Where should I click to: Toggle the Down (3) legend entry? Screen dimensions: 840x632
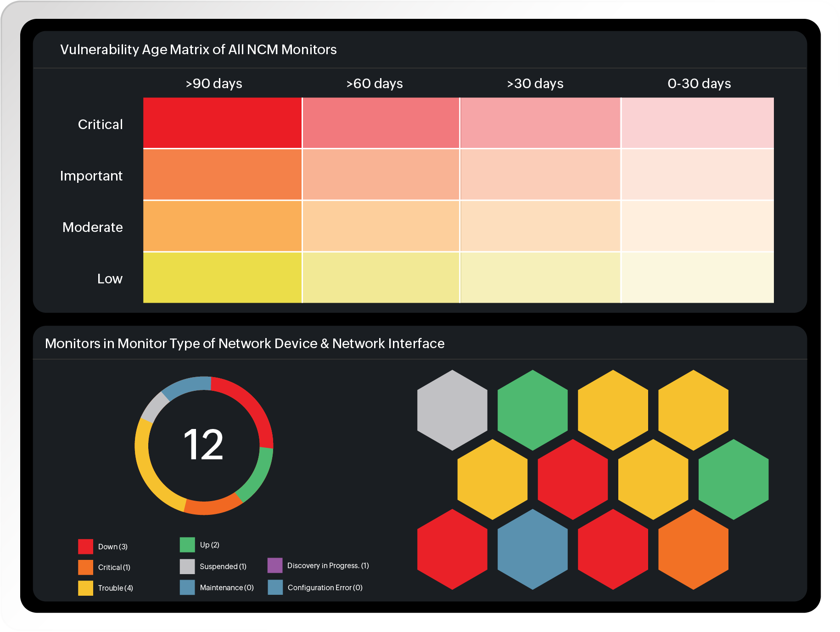(113, 547)
